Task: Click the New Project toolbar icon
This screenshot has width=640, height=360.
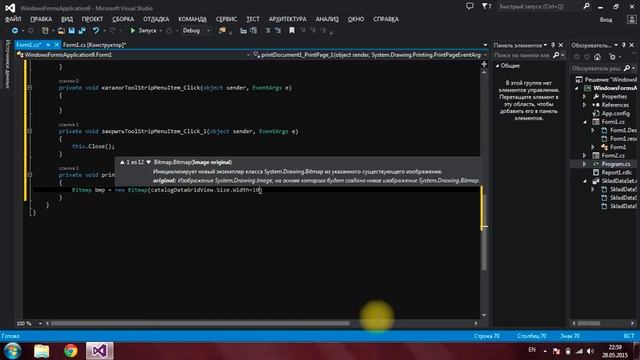Action: click(x=45, y=31)
